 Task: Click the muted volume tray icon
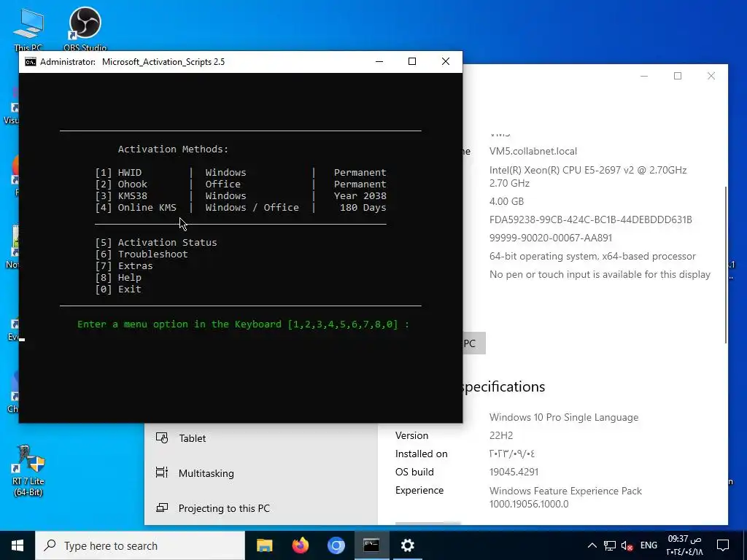627,545
